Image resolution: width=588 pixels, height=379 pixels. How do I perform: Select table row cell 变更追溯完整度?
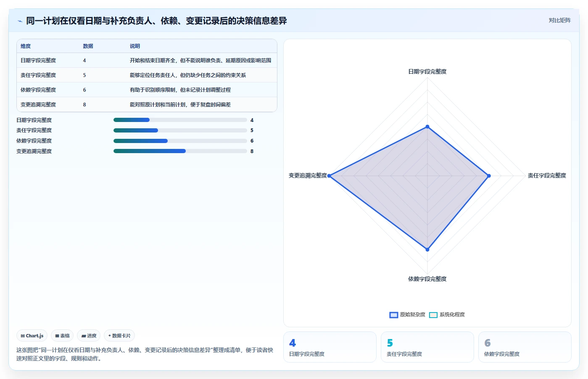pyautogui.click(x=38, y=105)
